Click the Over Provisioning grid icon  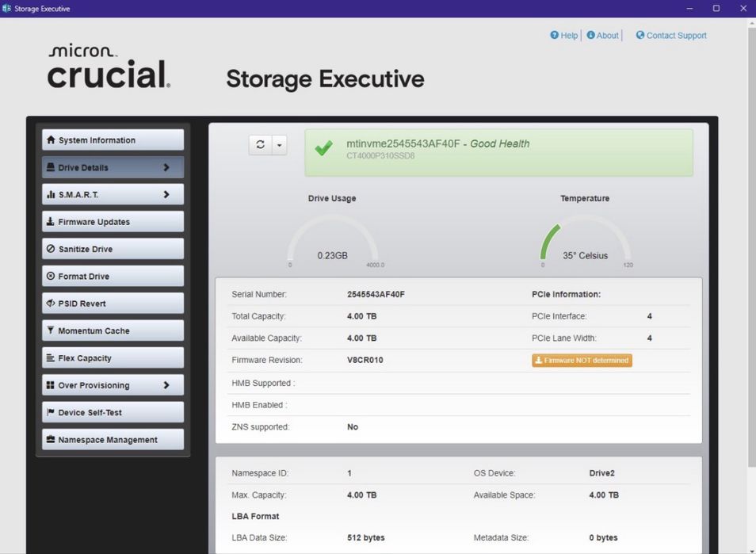click(x=50, y=384)
